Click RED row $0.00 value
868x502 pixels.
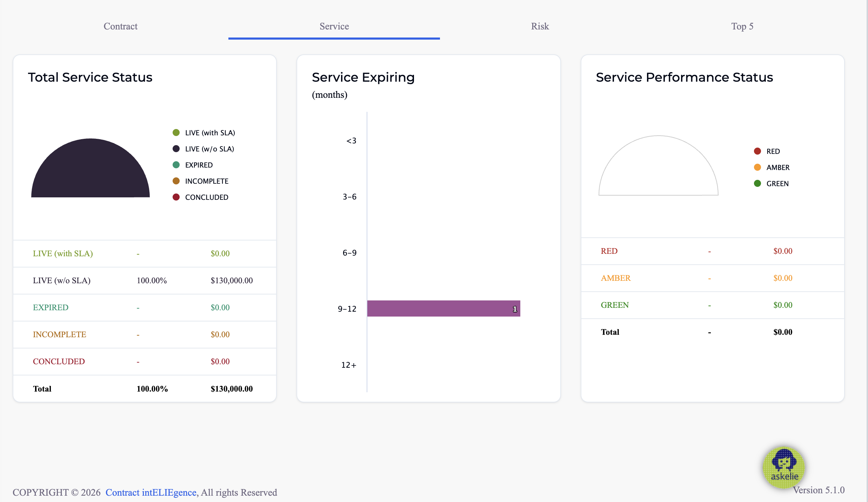pyautogui.click(x=783, y=251)
